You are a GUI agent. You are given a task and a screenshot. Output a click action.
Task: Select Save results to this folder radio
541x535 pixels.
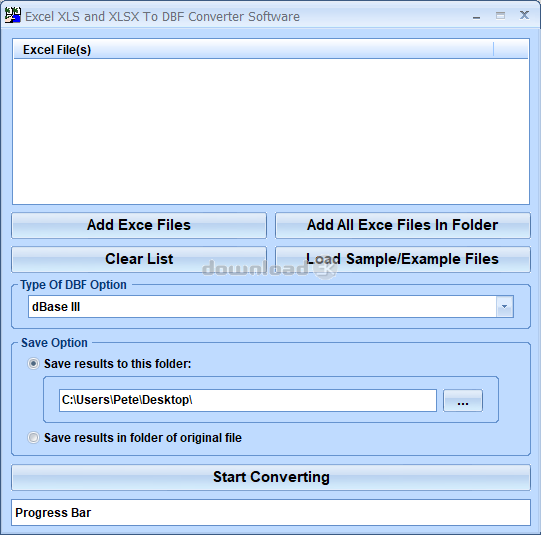[33, 364]
